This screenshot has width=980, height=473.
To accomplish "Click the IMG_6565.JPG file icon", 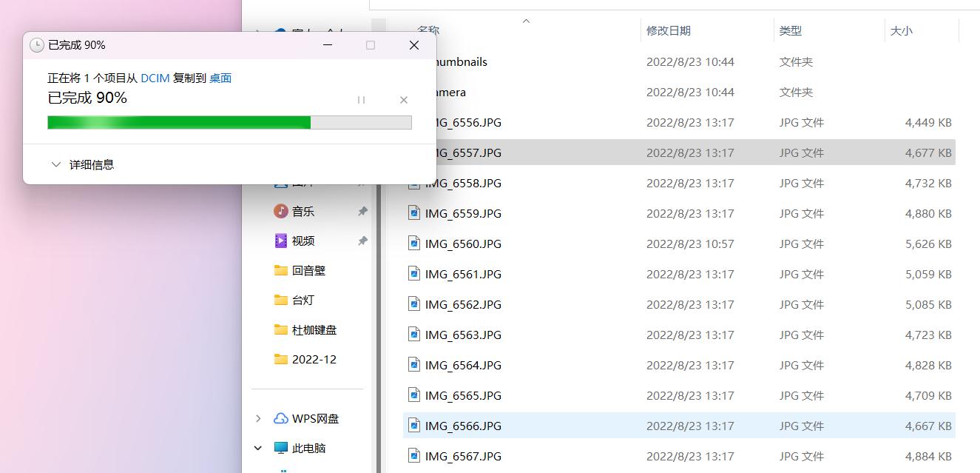I will coord(414,395).
